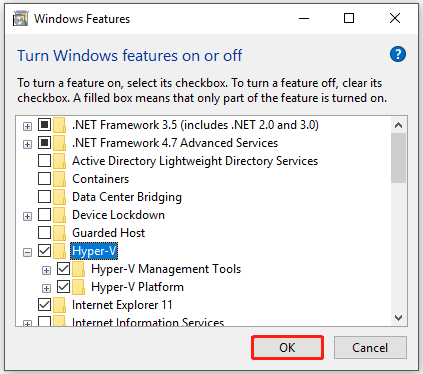This screenshot has height=374, width=423.
Task: Uncheck the Internet Explorer 11 checkbox
Action: pos(44,305)
